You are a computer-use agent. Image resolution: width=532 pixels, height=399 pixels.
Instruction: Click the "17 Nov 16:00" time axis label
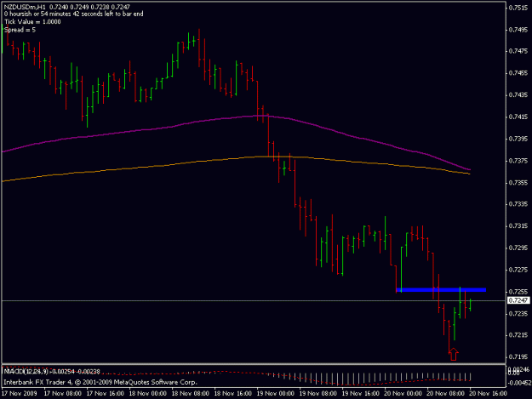(106, 394)
